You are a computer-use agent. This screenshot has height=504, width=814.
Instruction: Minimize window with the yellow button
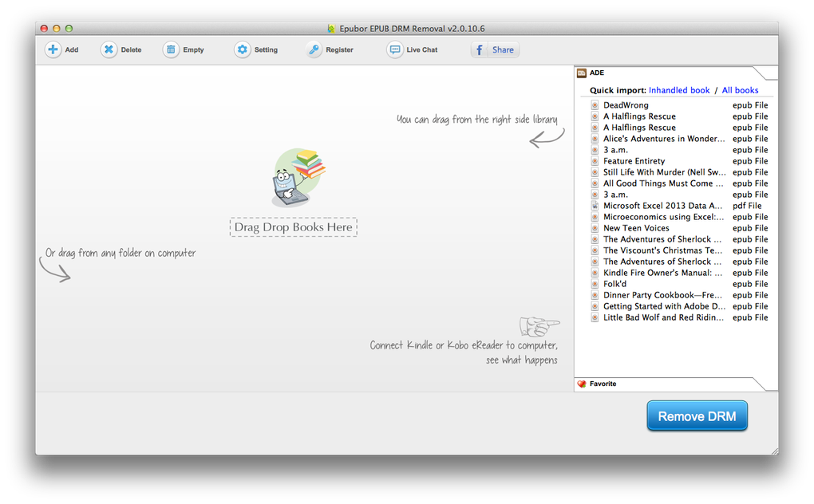point(57,29)
